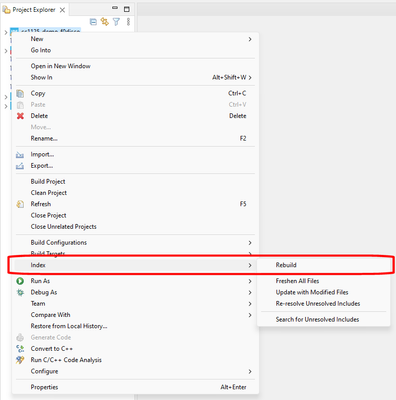396x400 pixels.
Task: Click the Alt+Enter shortcut label
Action: coord(233,387)
